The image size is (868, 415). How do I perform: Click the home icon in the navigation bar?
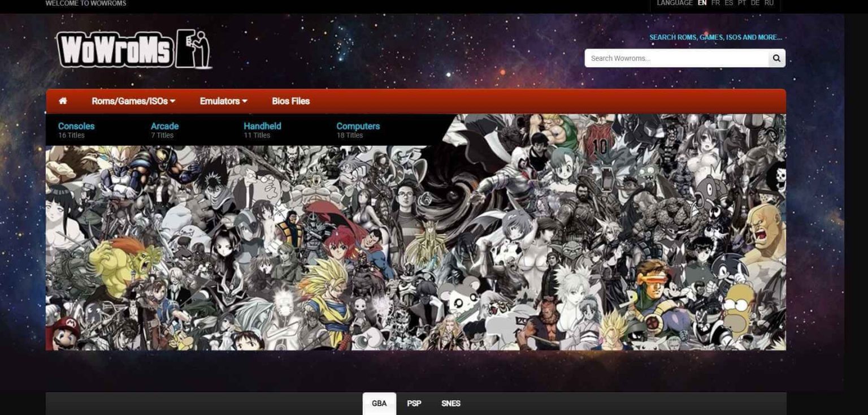tap(63, 101)
